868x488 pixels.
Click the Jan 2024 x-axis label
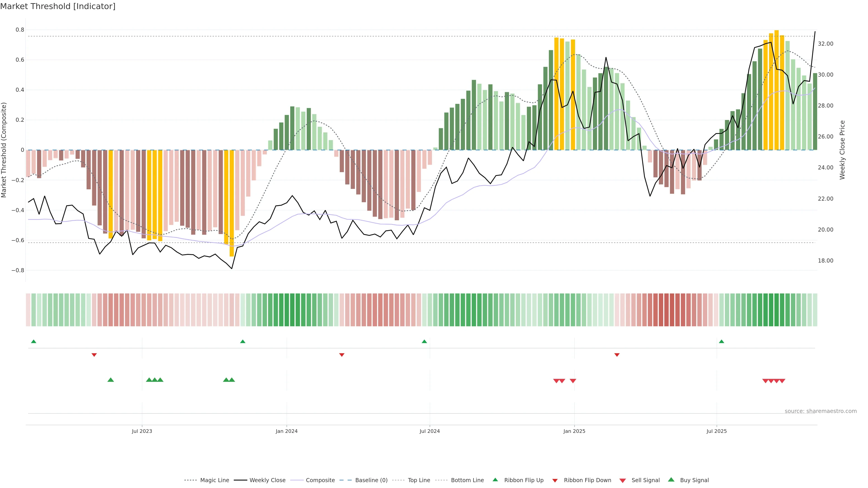(286, 431)
